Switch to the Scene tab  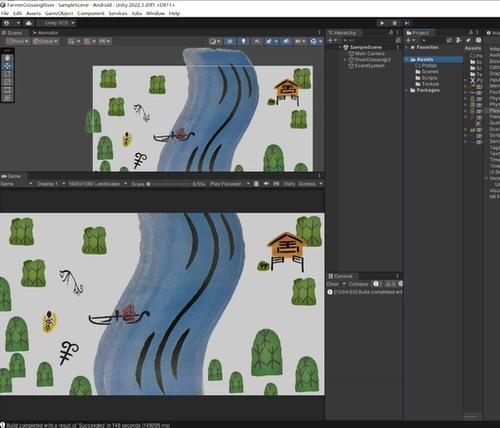(12, 33)
